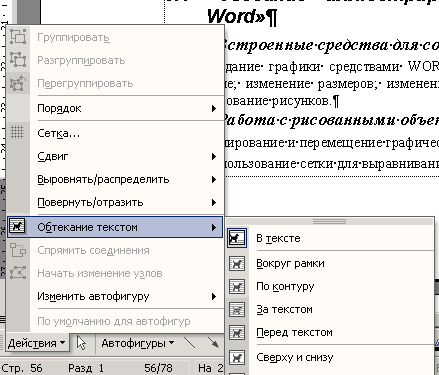This screenshot has width=439, height=375.
Task: Click the 56/78 page count in status bar
Action: click(158, 368)
